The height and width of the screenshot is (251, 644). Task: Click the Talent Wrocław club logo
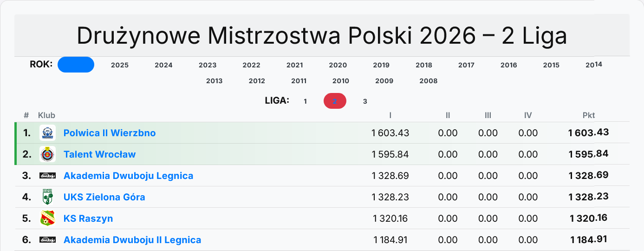[x=47, y=154]
